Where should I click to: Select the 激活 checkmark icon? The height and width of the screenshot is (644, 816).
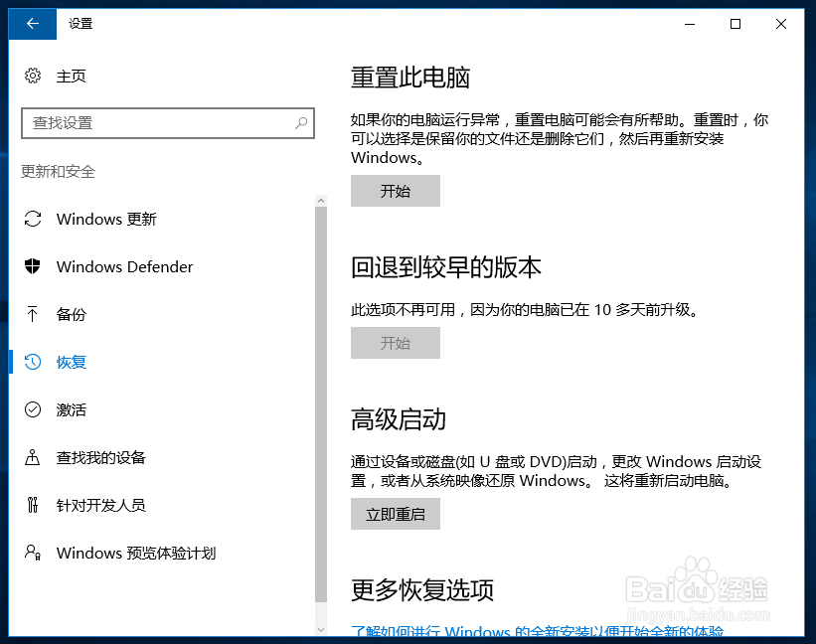(32, 409)
